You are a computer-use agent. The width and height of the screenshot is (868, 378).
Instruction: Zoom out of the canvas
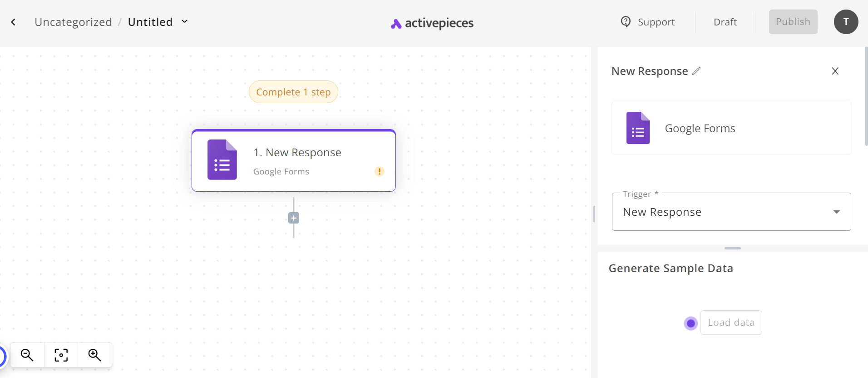[x=27, y=355]
